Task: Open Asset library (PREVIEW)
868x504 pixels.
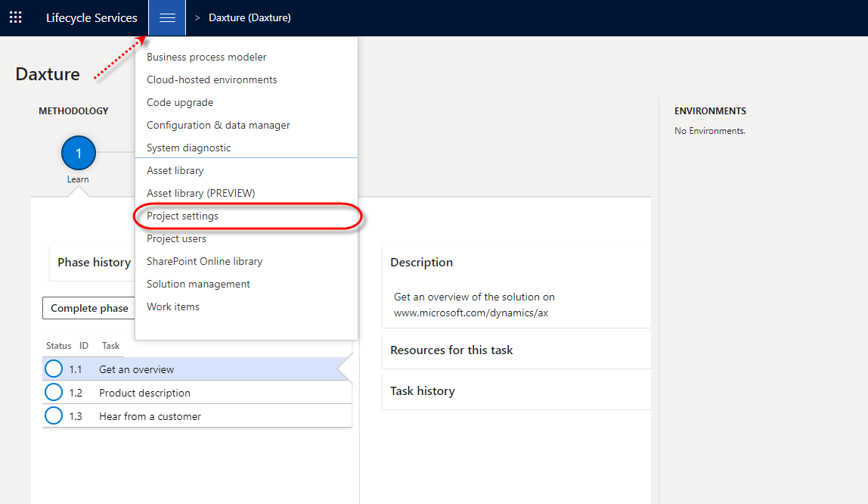Action: [201, 193]
